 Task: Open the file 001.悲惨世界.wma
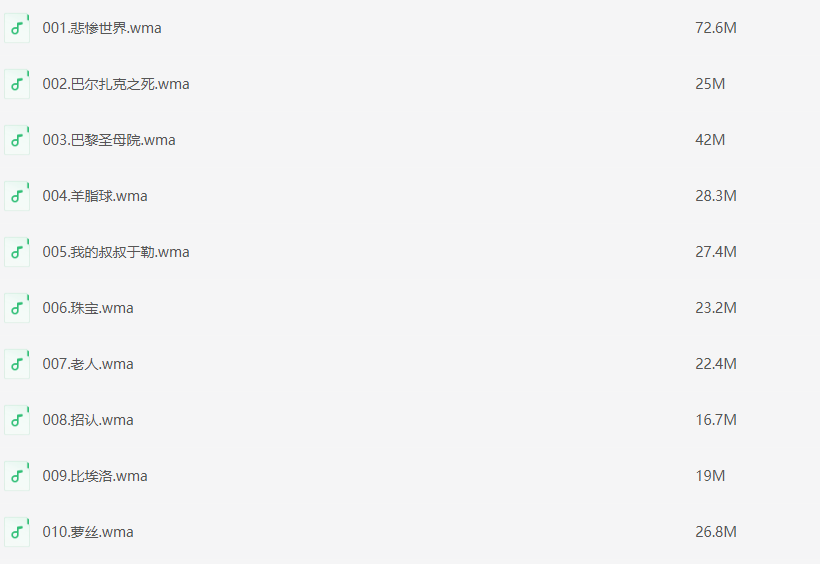coord(102,28)
